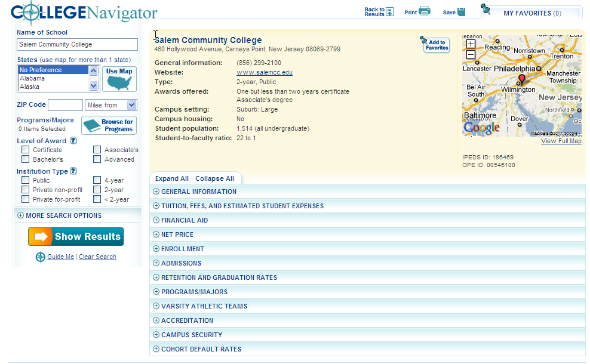Click plus icon beside Financial Aid
This screenshot has height=364, width=590.
click(156, 220)
